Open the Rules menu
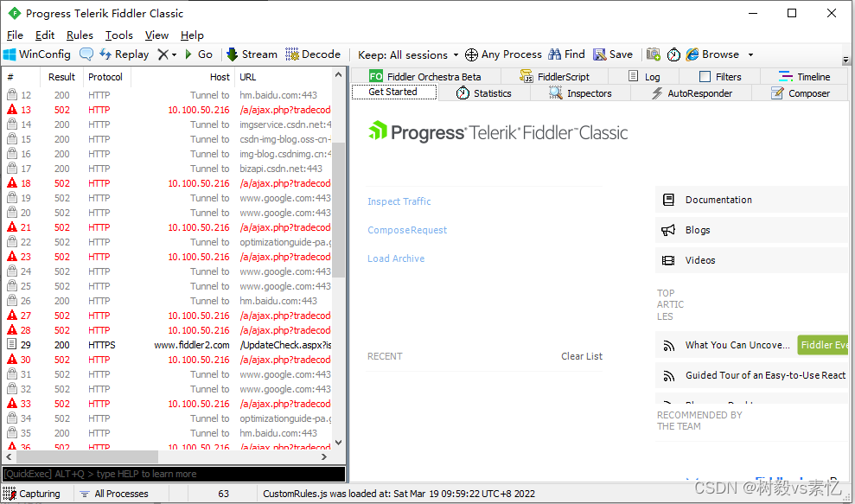 (80, 35)
